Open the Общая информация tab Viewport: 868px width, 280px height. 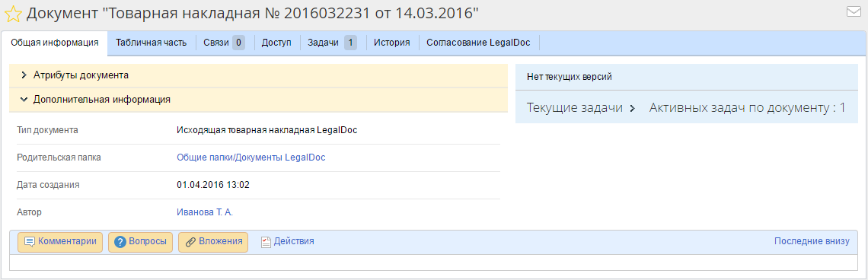coord(55,43)
